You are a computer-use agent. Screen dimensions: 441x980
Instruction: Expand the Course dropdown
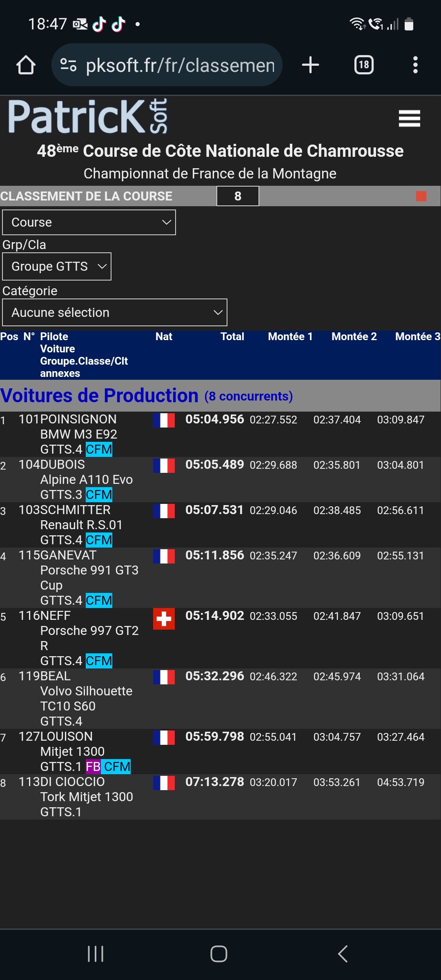[x=89, y=222]
